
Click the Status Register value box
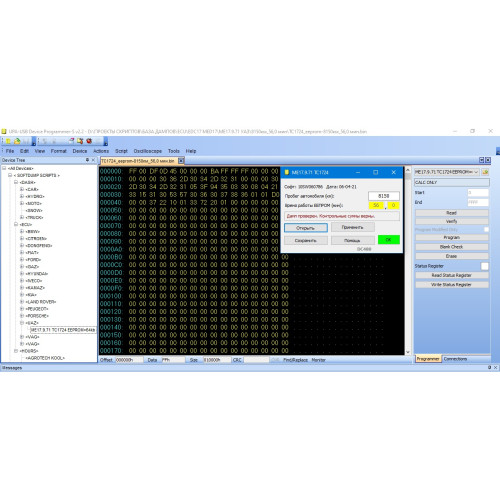point(485,266)
